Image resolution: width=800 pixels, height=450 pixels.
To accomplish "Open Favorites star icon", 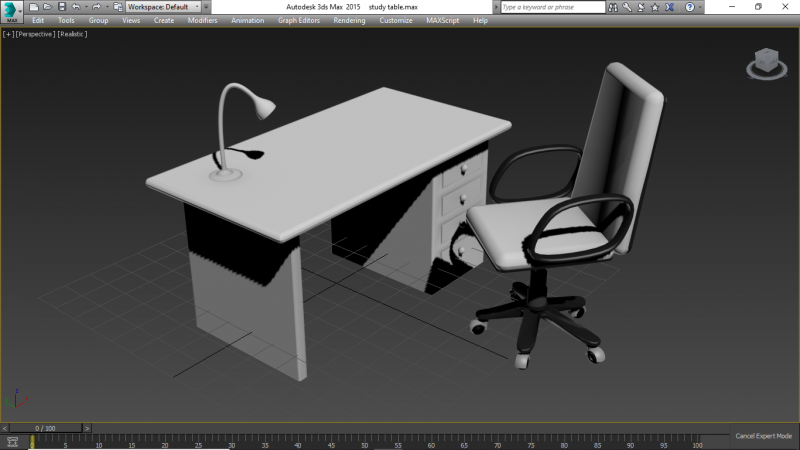I will 655,7.
